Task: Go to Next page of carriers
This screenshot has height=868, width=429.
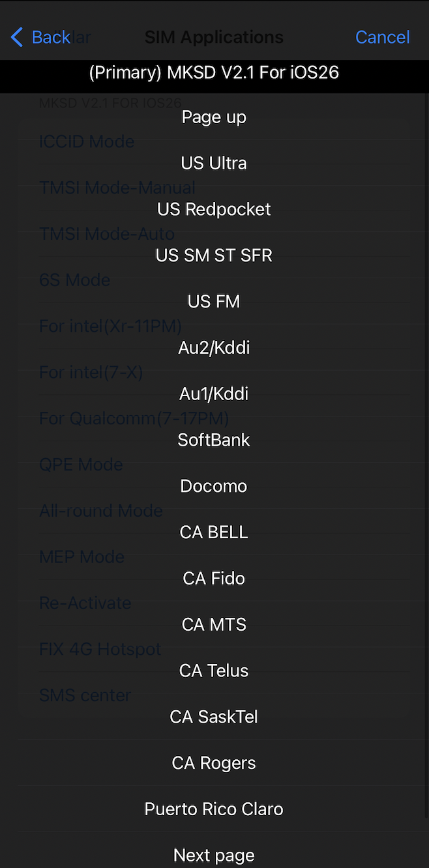Action: (214, 855)
